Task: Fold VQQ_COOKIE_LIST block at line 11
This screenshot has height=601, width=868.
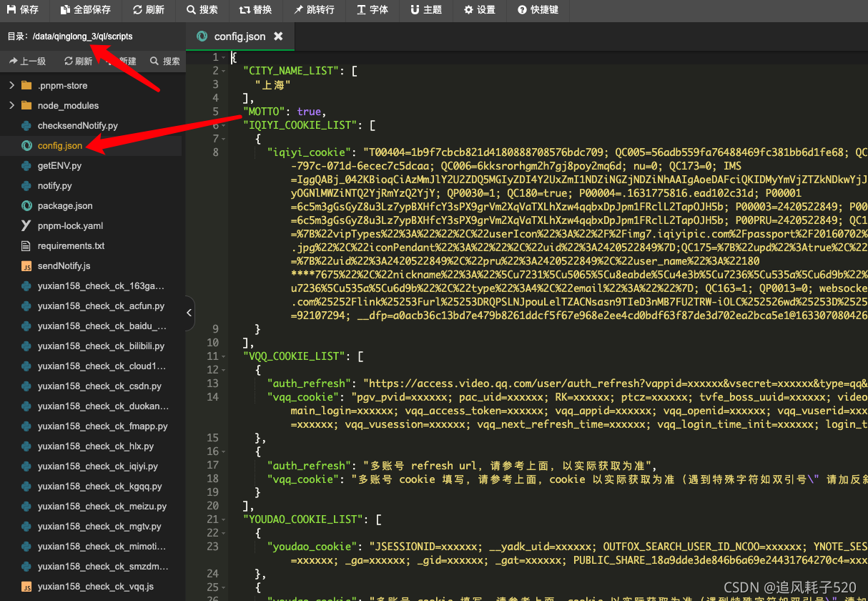Action: point(225,356)
